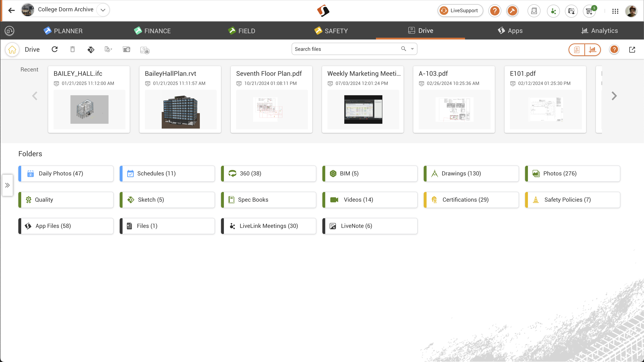This screenshot has width=644, height=362.
Task: Expand the left side panel chevrons
Action: coord(8,185)
